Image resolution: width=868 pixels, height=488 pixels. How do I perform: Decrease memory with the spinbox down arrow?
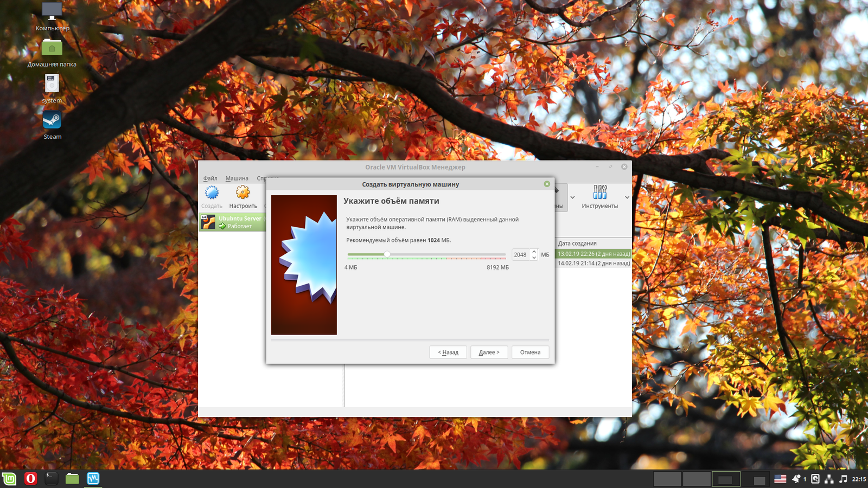pos(534,258)
